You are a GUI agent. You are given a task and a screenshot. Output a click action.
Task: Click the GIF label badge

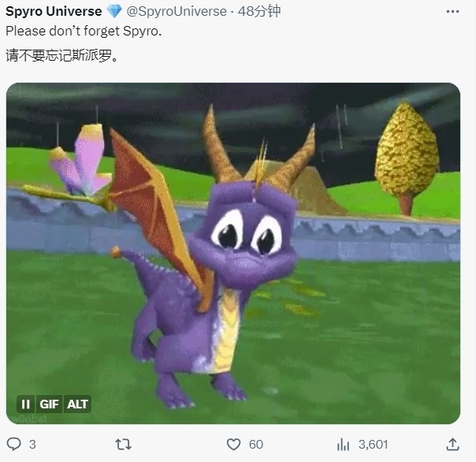pos(49,404)
